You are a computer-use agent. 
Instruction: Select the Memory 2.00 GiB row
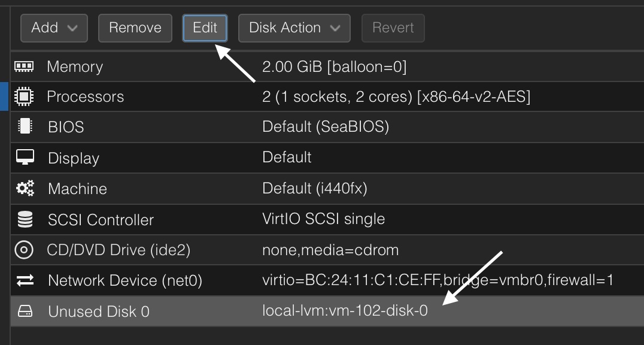pyautogui.click(x=327, y=66)
